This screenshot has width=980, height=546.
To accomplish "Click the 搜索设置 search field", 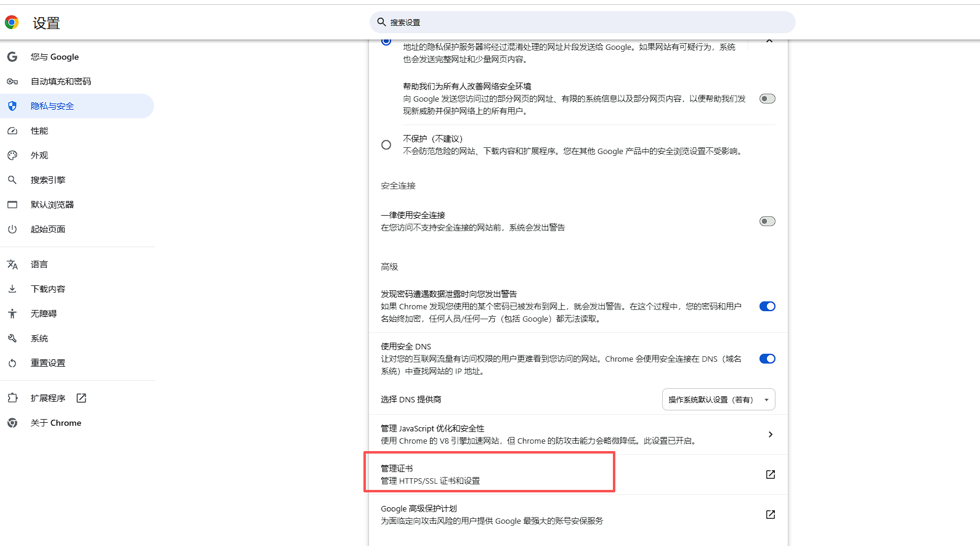I will click(x=583, y=22).
